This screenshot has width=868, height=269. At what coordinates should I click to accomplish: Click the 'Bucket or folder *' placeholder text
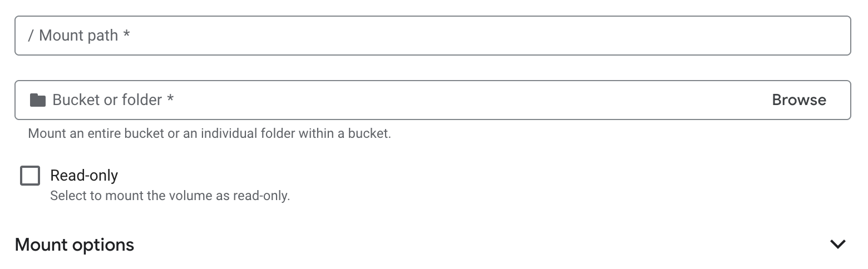tap(107, 100)
